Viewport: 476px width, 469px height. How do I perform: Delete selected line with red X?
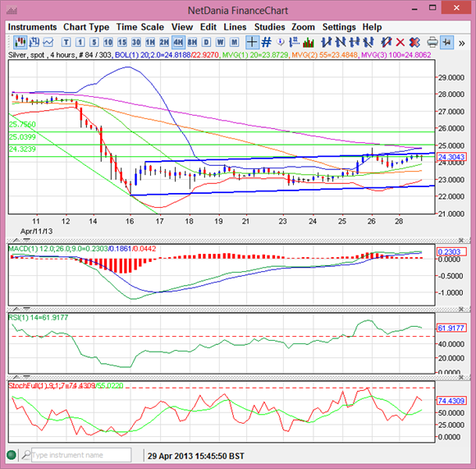400,42
